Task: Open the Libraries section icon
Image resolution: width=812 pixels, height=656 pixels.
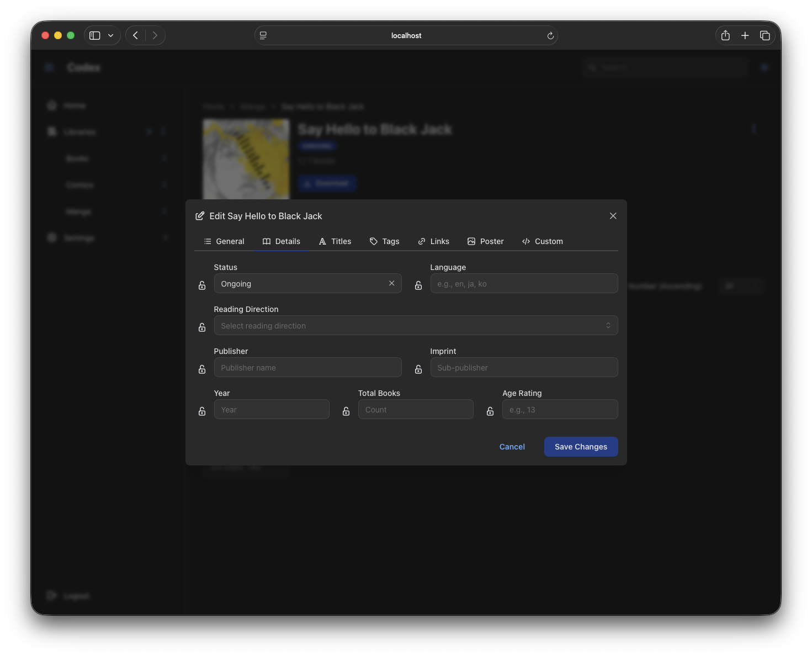Action: (x=51, y=131)
